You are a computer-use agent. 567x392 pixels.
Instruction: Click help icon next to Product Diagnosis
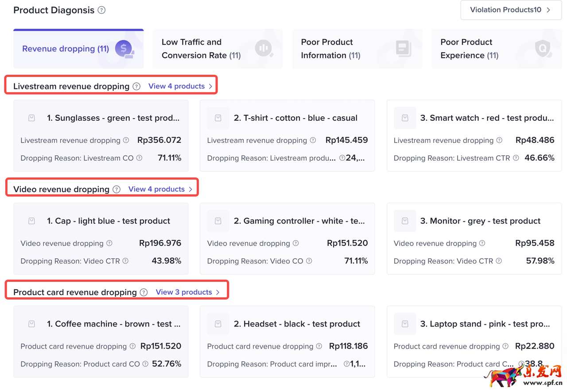point(101,10)
